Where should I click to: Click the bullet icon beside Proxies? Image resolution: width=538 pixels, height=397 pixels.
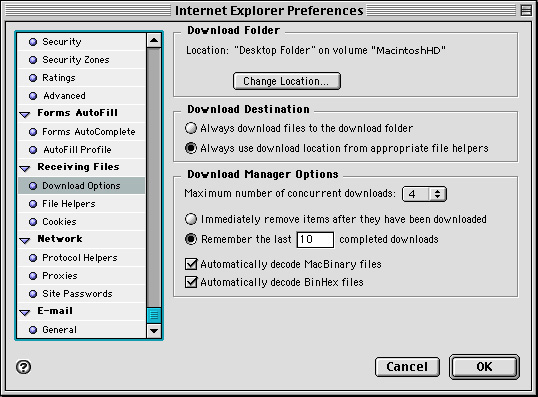point(33,276)
